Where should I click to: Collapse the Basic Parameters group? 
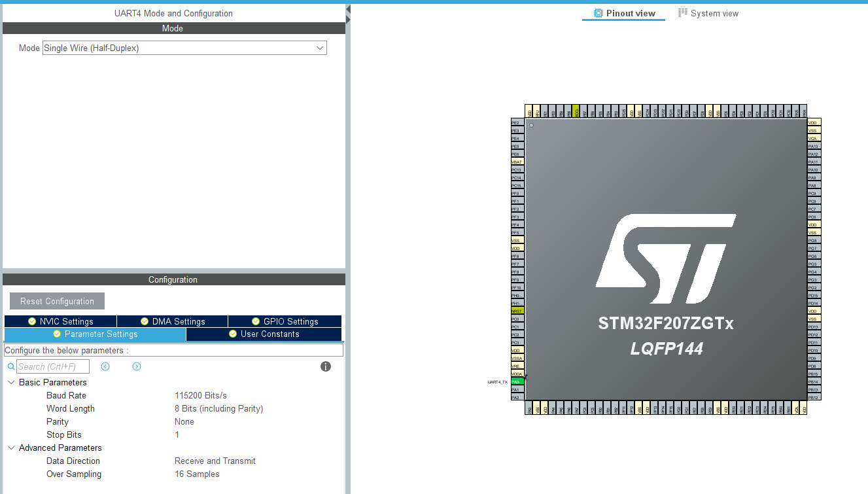click(x=11, y=382)
